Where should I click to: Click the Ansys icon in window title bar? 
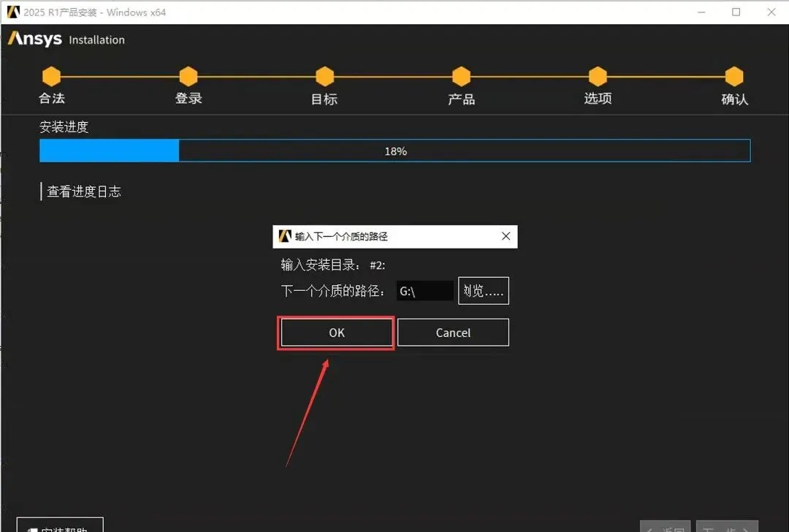pos(13,12)
